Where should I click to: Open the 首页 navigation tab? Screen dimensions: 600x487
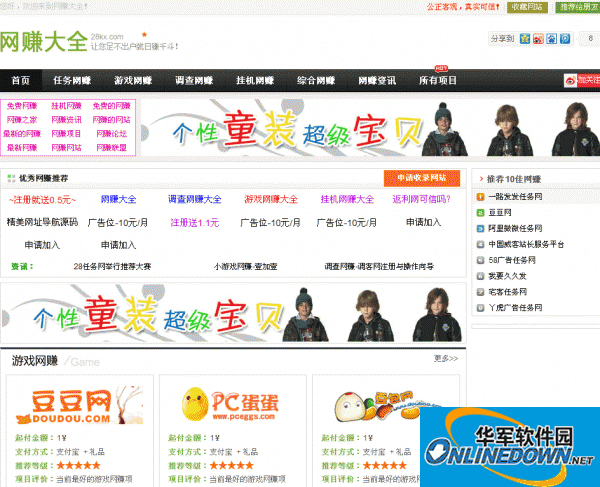[21, 80]
